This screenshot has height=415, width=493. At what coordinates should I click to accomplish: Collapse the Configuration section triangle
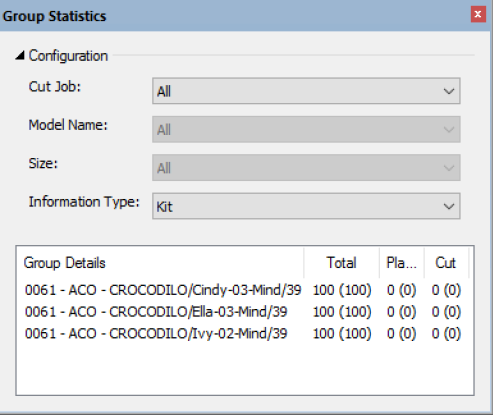click(x=20, y=56)
